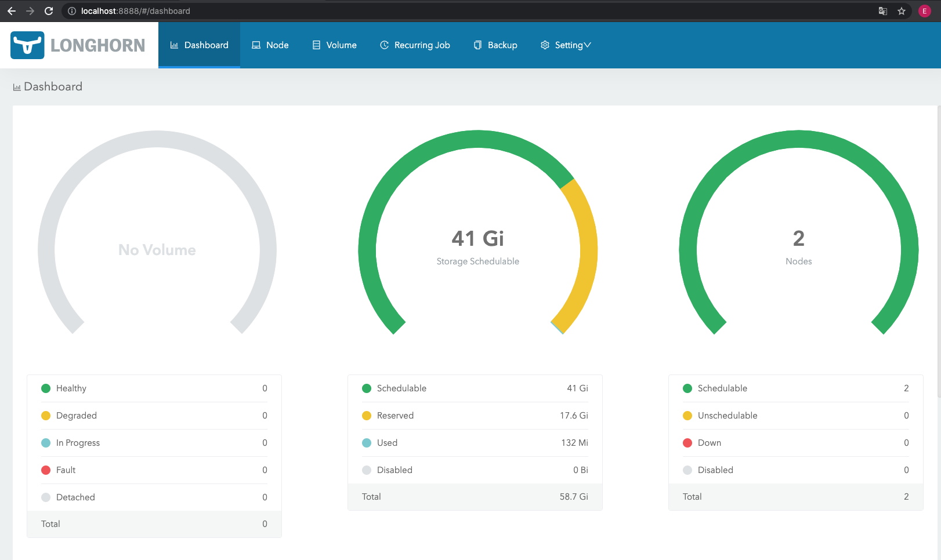Click the Healthy volume status row
Image resolution: width=941 pixels, height=560 pixels.
[154, 388]
